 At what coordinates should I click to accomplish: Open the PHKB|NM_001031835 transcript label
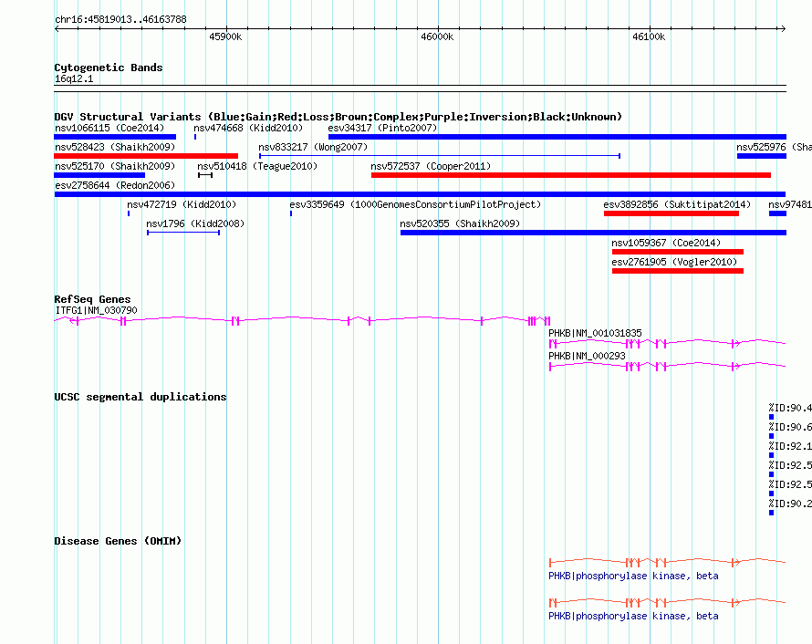coord(595,333)
